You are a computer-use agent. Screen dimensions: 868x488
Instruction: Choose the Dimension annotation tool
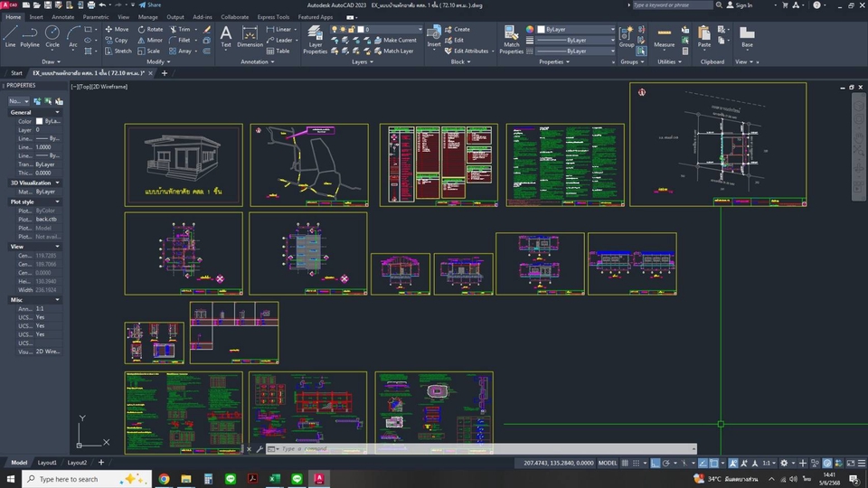[250, 36]
